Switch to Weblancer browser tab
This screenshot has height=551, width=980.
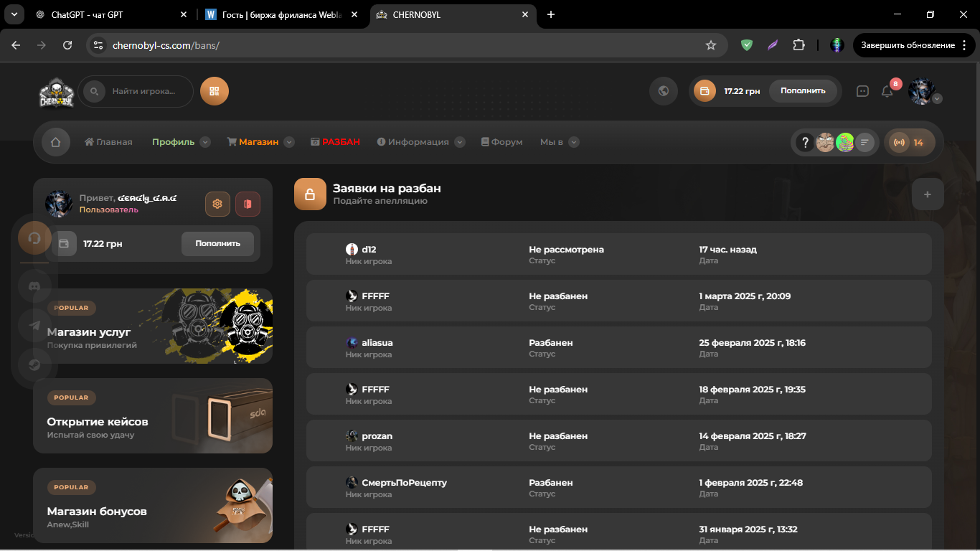coord(282,14)
